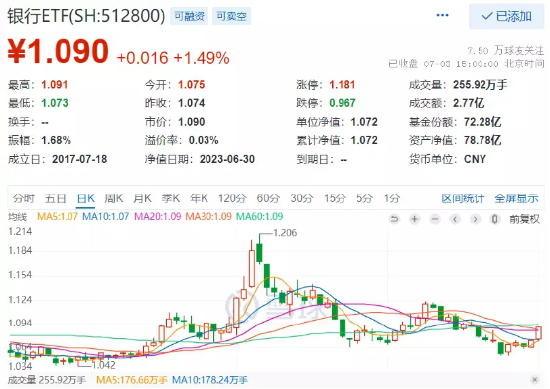Click the 资产净值 value 78.78亿
550x389 pixels.
pos(482,140)
